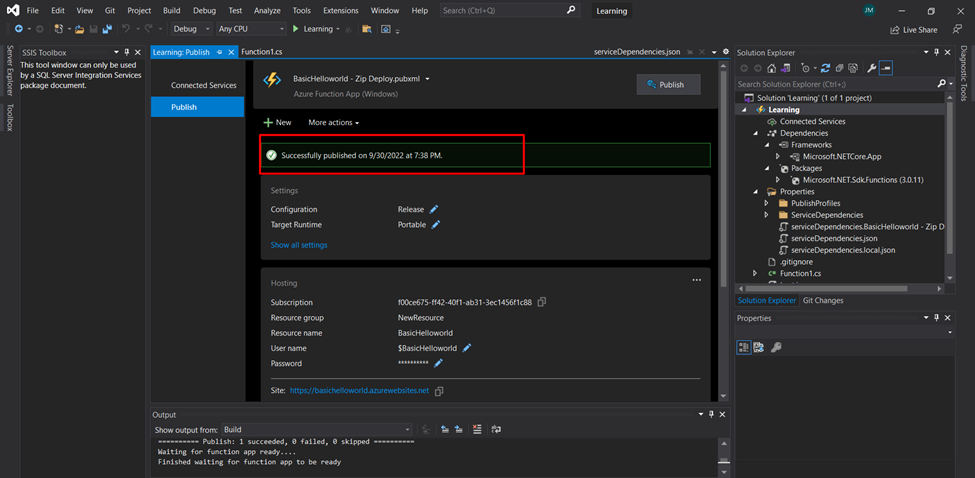Screen dimensions: 975x478
Task: Click Pending Changes Filter clock icon
Action: 806,68
